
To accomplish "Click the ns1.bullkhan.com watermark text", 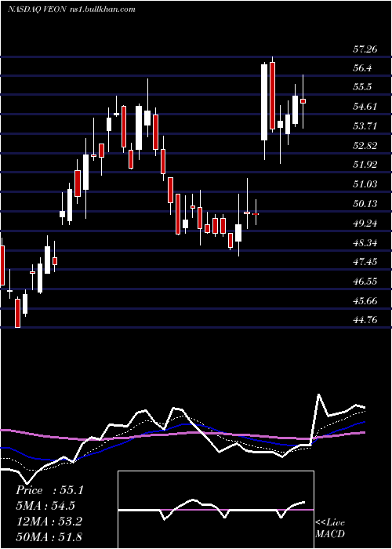I will (101, 9).
